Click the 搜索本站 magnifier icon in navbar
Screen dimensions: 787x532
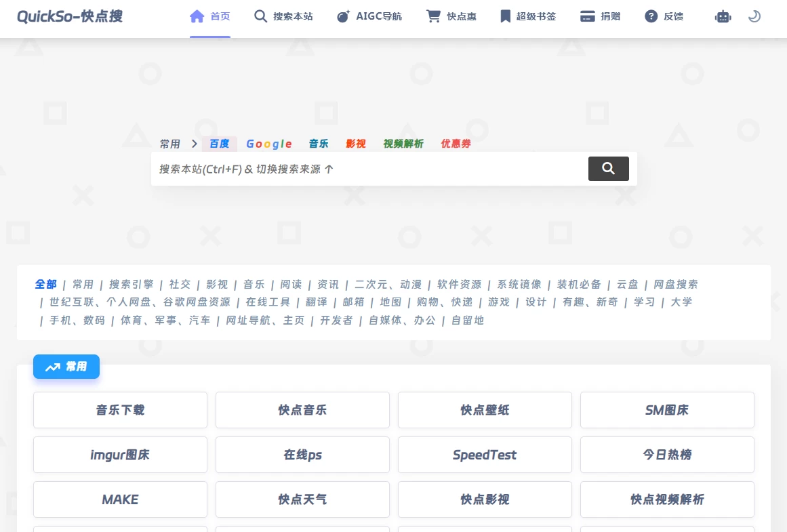point(261,16)
